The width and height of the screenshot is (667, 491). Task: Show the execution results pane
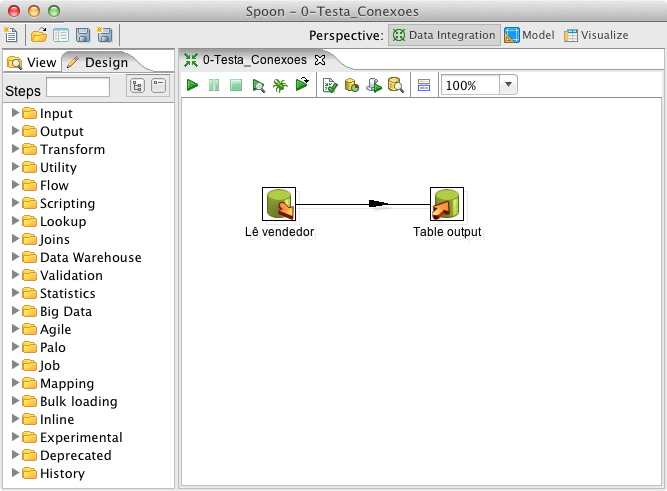pyautogui.click(x=424, y=85)
